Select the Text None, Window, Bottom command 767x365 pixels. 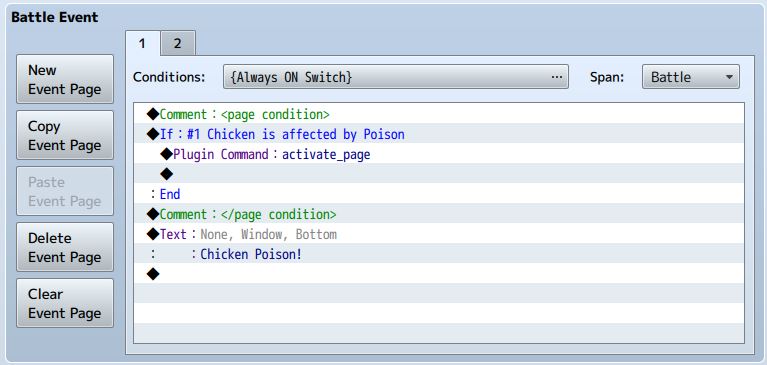pos(439,234)
